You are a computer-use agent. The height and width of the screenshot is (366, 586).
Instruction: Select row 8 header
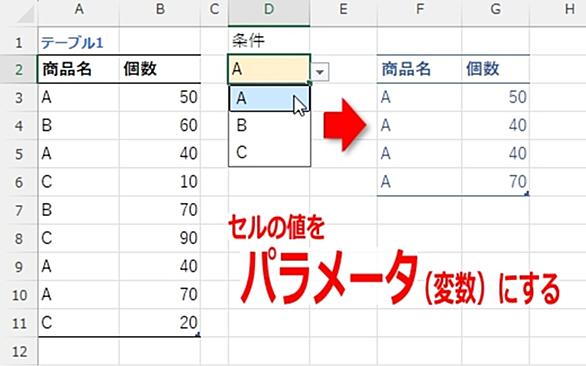coord(19,239)
